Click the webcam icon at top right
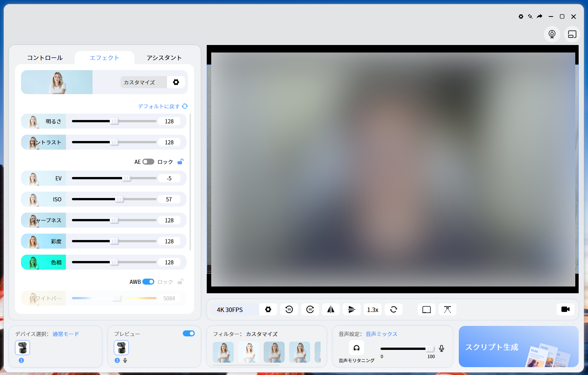The width and height of the screenshot is (588, 375). (552, 34)
